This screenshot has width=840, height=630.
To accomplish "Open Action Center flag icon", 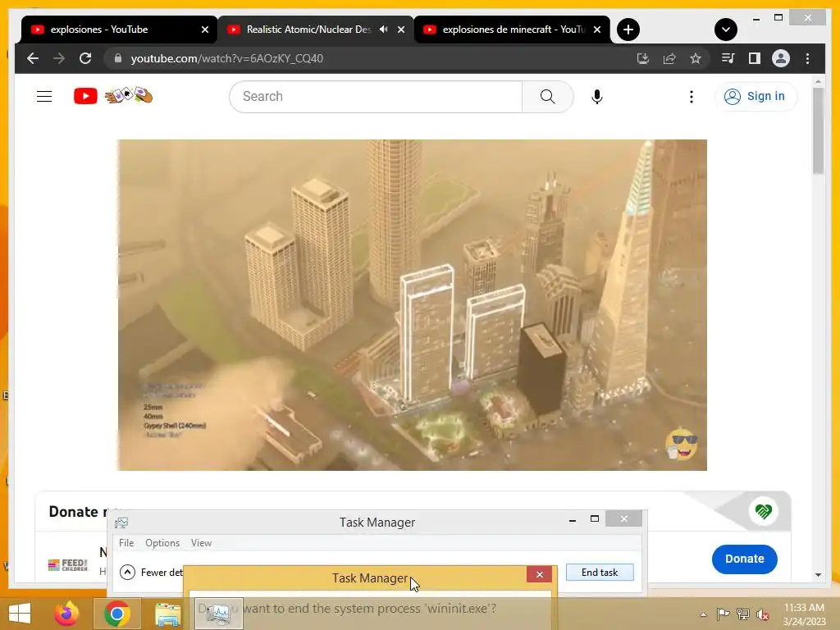I will click(x=723, y=614).
